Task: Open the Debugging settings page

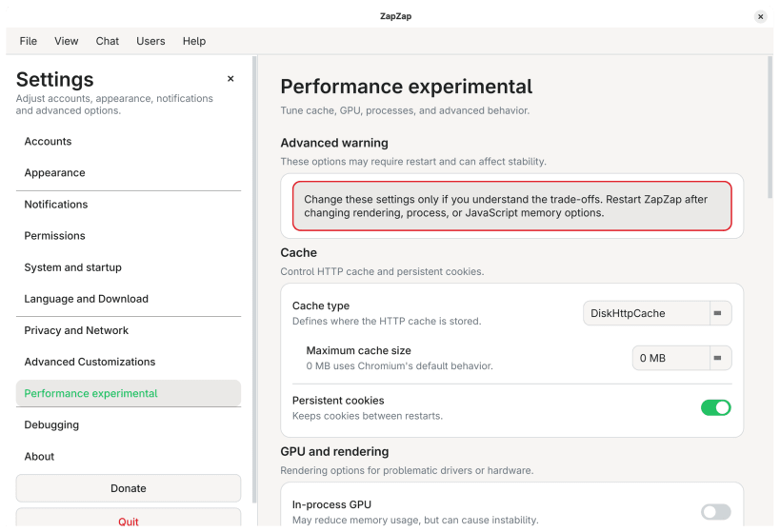Action: (129, 425)
